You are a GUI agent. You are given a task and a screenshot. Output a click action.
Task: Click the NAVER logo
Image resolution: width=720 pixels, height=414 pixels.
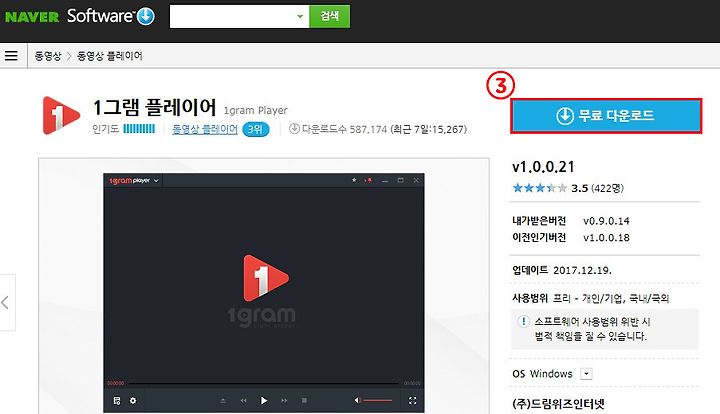32,17
